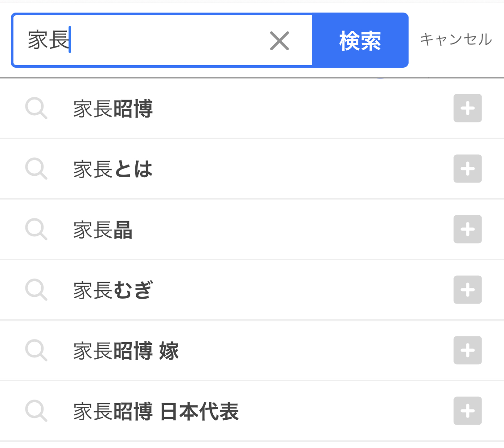Viewport: 504px width, 448px height.
Task: Select the 家長とは suggestion
Action: point(113,169)
